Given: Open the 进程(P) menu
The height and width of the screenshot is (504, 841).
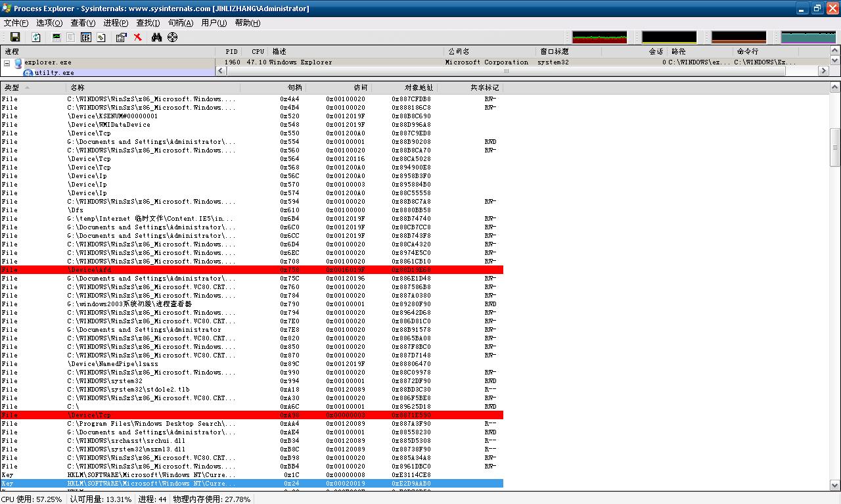Looking at the screenshot, I should [x=116, y=23].
